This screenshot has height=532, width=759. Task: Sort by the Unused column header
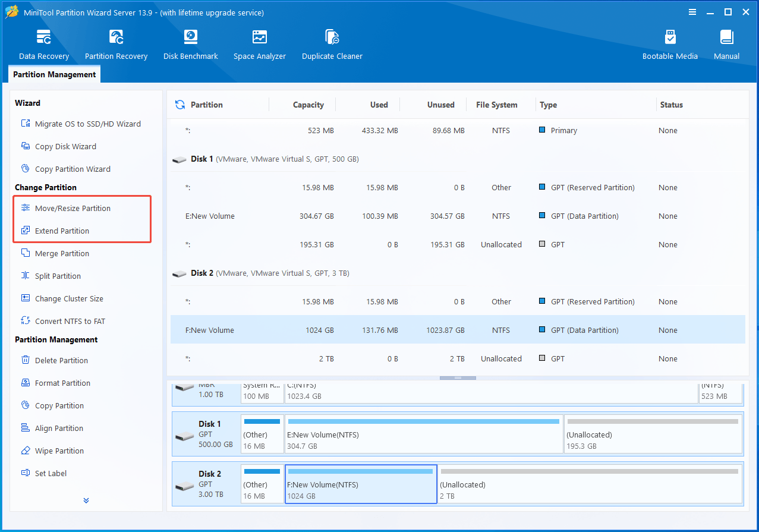pyautogui.click(x=441, y=105)
